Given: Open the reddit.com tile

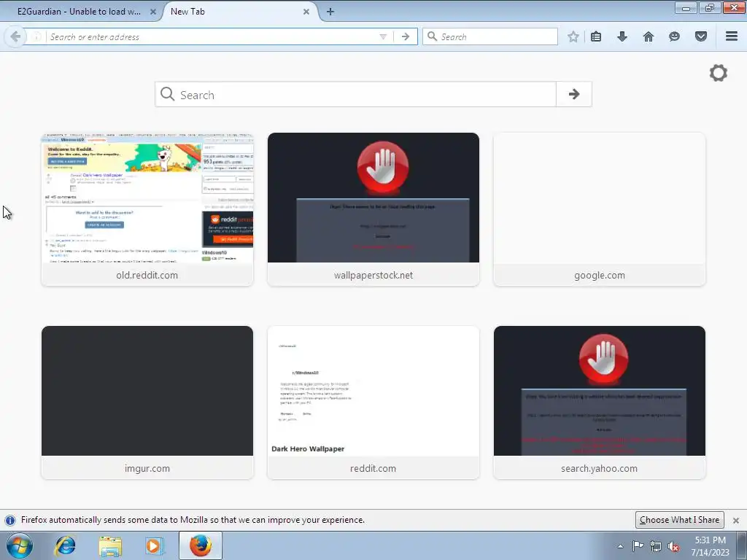Looking at the screenshot, I should (373, 402).
